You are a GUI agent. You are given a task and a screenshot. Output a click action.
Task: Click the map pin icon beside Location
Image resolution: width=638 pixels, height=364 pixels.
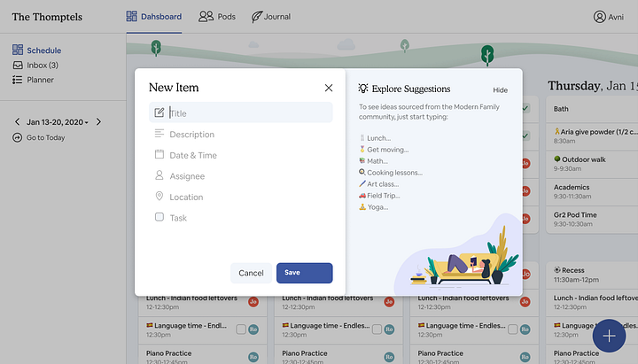click(x=159, y=196)
